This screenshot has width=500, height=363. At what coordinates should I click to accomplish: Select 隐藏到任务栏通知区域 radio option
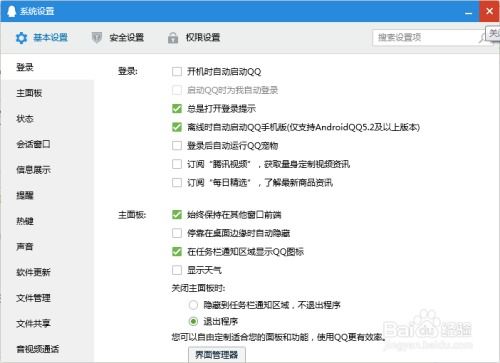pyautogui.click(x=193, y=305)
